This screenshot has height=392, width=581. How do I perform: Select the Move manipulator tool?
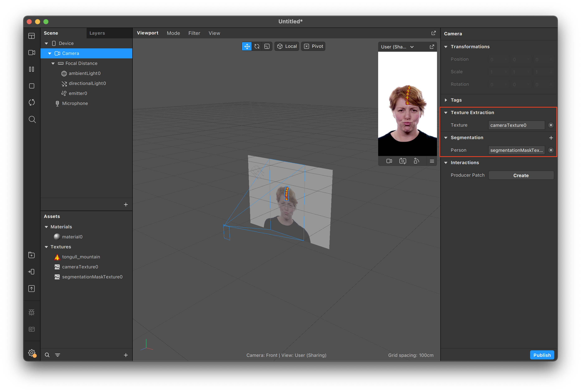click(x=247, y=46)
